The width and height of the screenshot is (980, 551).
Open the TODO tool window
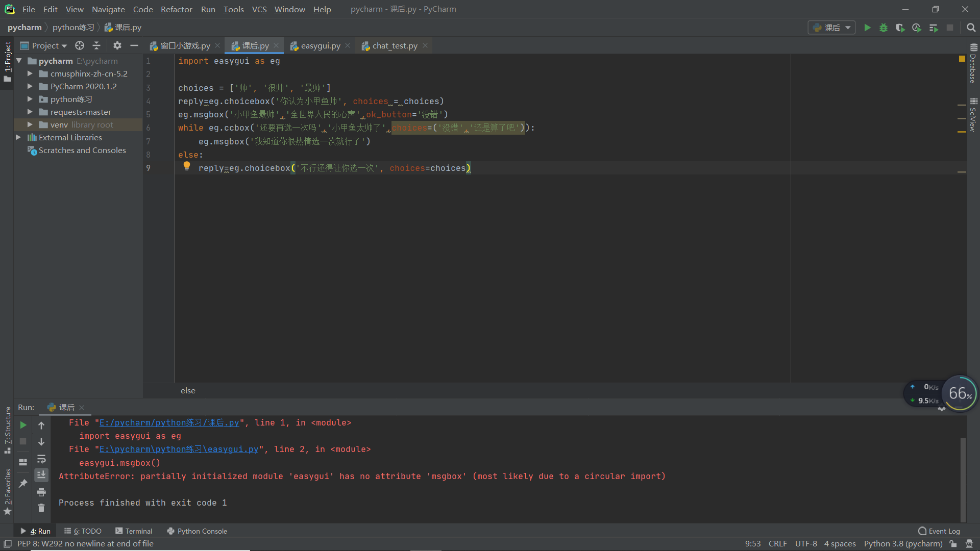[83, 531]
